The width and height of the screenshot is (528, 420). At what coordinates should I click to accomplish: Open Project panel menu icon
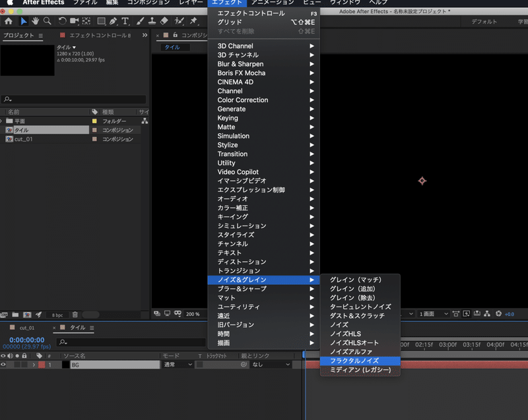coord(41,36)
